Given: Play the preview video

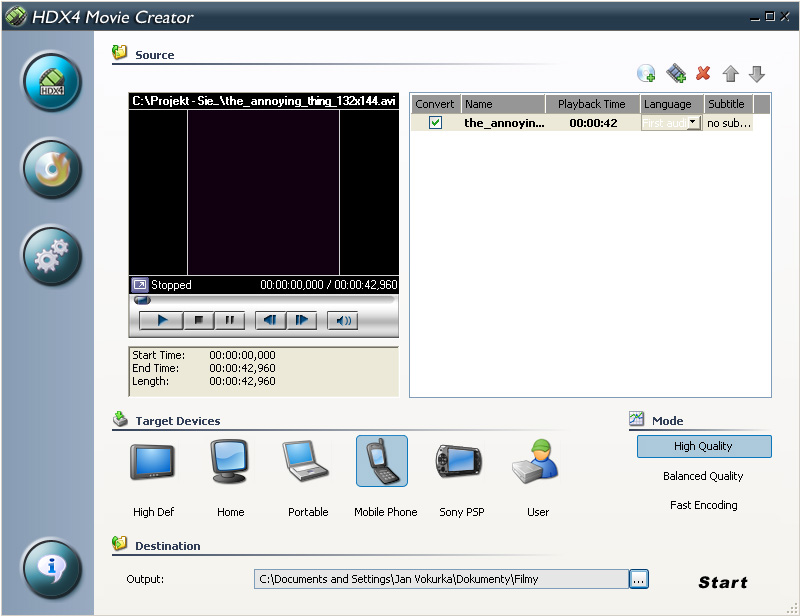Looking at the screenshot, I should pos(162,321).
